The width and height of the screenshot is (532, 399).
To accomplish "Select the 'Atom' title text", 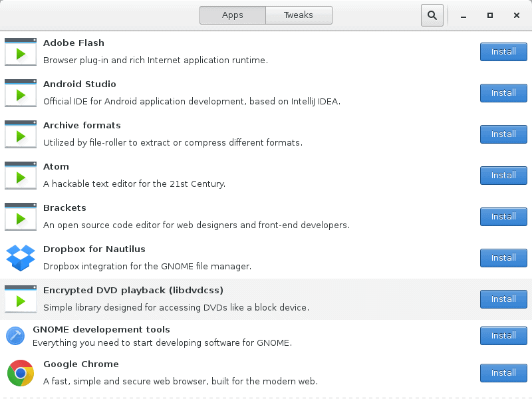I will click(56, 167).
